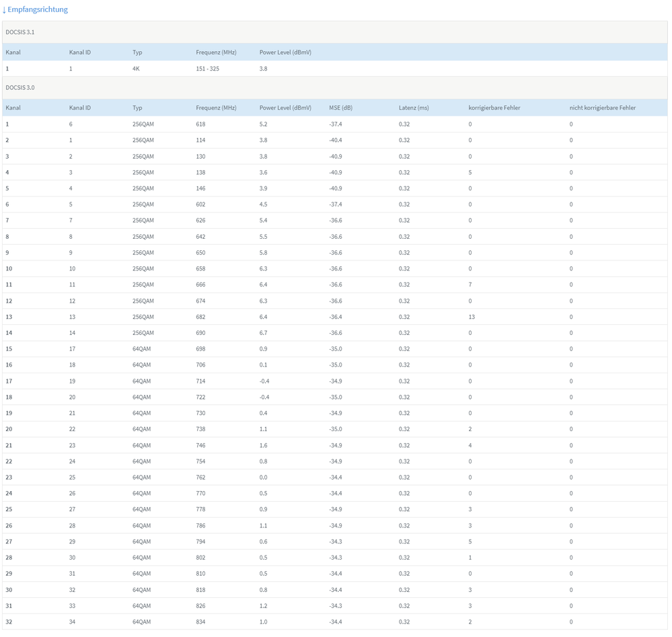Select frequency 626 cell
Viewport: 672px width, 637px height.
(200, 221)
